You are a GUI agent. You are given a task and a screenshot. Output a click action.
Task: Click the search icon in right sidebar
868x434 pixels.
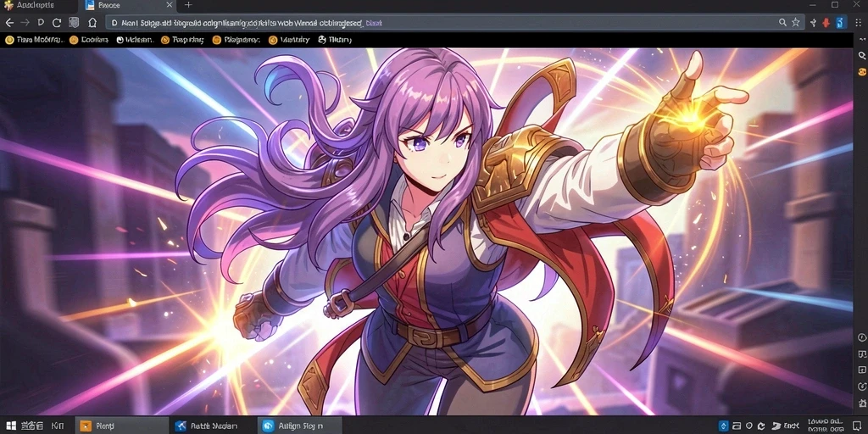click(861, 55)
